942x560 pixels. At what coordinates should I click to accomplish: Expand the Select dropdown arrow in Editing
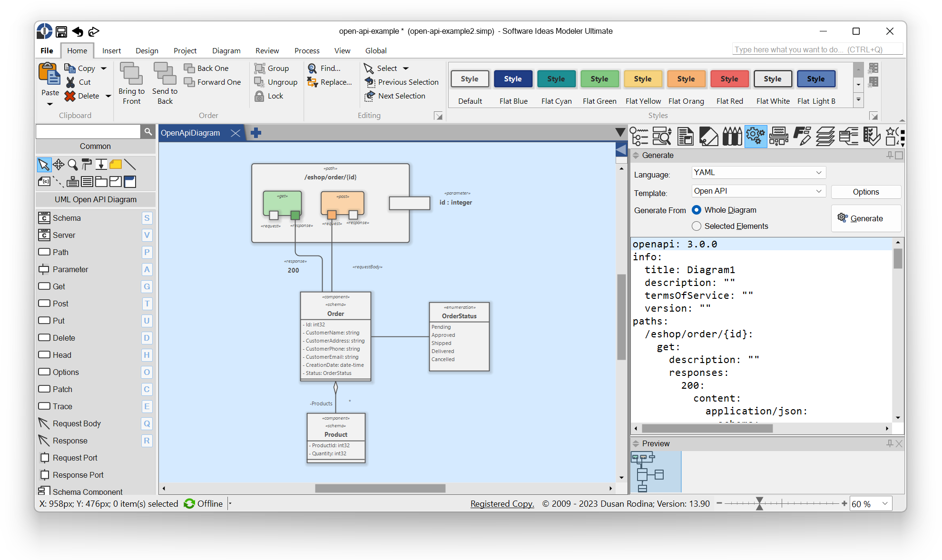pos(406,69)
